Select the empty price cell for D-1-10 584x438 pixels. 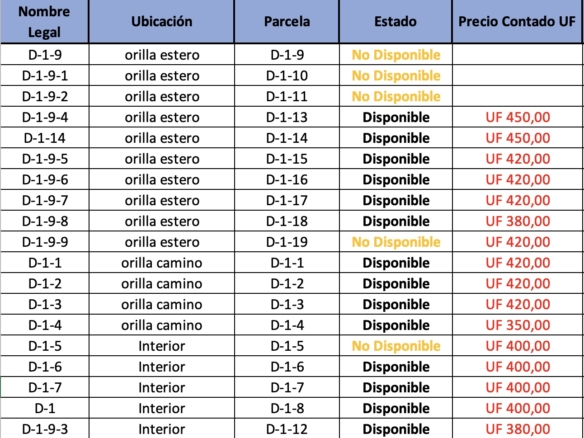517,76
